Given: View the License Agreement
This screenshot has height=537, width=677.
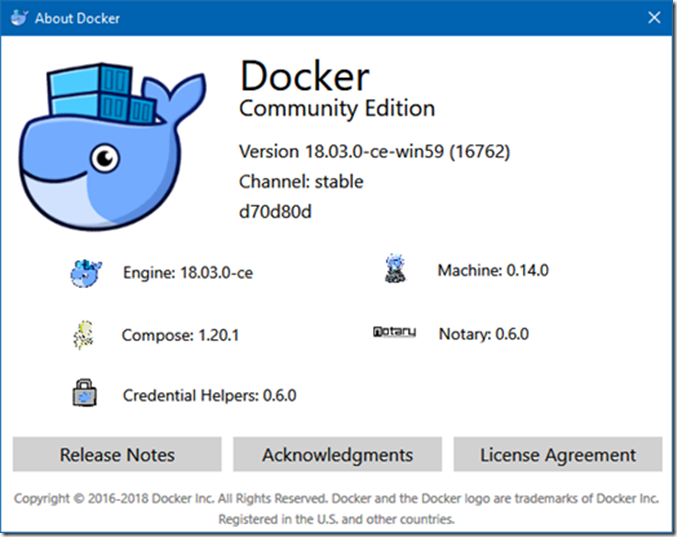Looking at the screenshot, I should (557, 455).
